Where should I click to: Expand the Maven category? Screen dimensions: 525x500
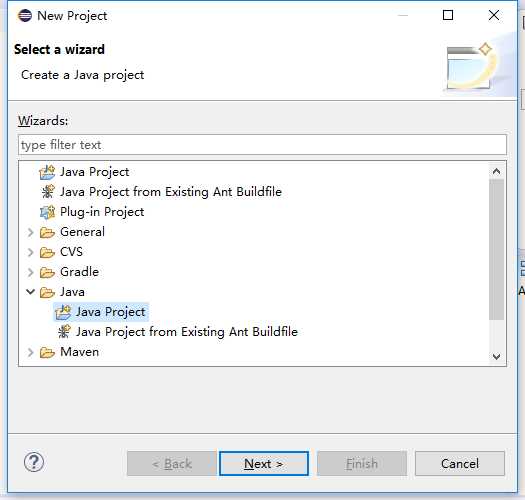pos(30,352)
